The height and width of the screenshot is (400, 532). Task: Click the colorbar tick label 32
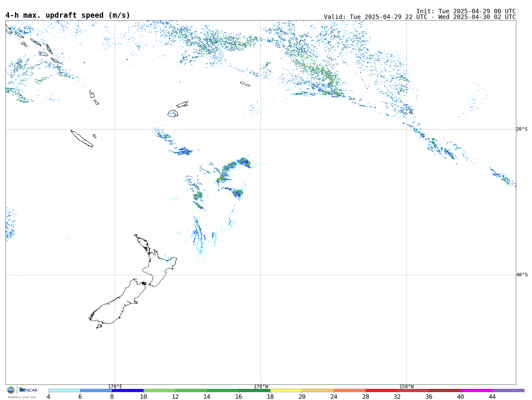[397, 397]
